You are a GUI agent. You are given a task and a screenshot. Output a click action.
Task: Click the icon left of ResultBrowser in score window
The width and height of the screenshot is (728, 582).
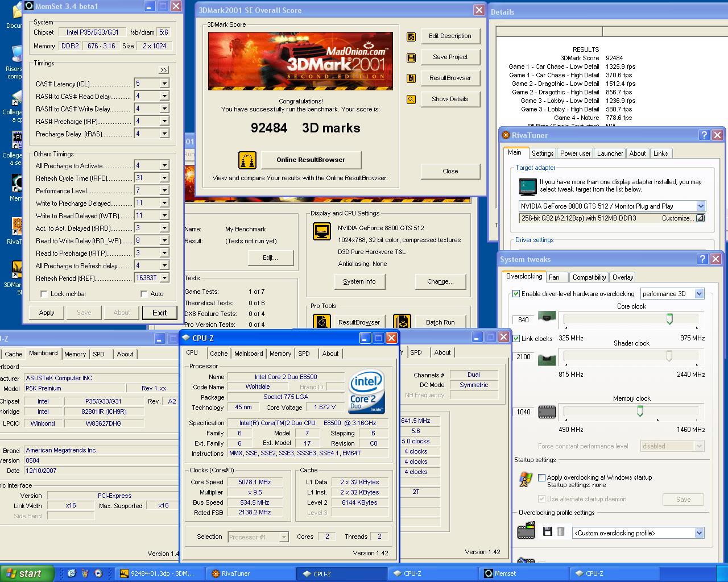[411, 78]
